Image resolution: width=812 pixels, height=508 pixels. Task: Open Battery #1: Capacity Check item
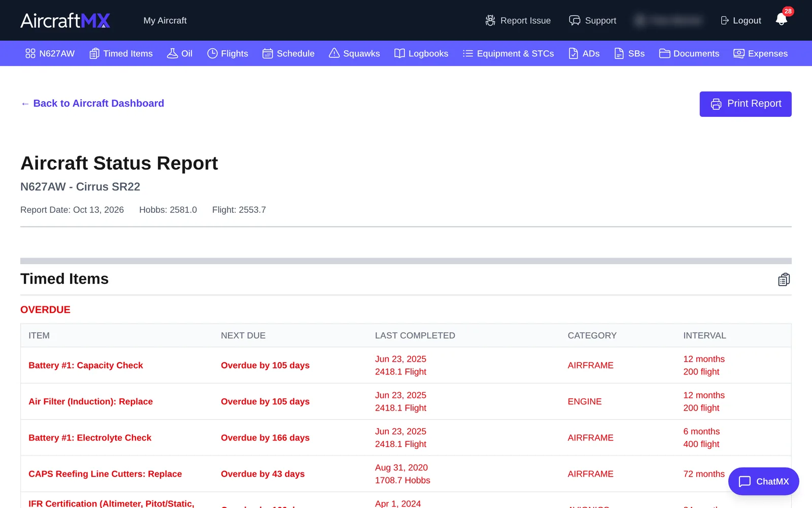pyautogui.click(x=86, y=365)
